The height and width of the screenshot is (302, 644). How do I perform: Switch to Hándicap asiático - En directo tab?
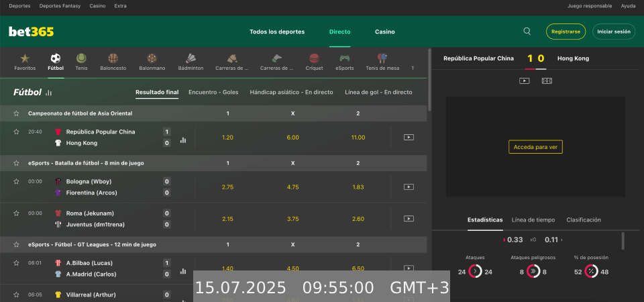[291, 92]
